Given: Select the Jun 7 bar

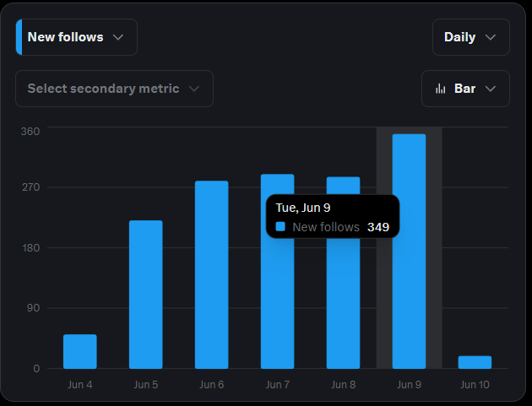Looking at the screenshot, I should (278, 271).
